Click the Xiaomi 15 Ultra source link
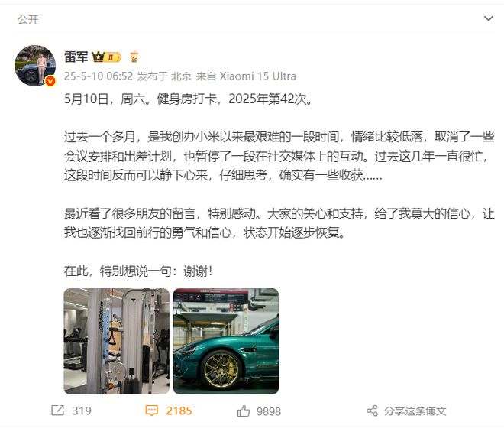This screenshot has width=504, height=435. click(x=257, y=76)
